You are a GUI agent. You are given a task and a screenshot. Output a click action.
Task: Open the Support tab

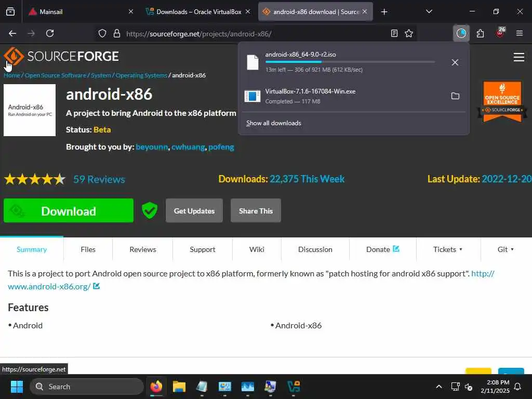[x=203, y=249]
